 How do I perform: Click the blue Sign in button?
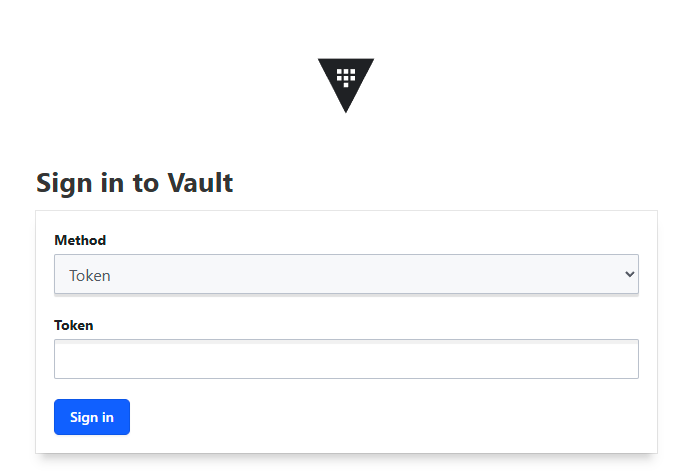92,417
